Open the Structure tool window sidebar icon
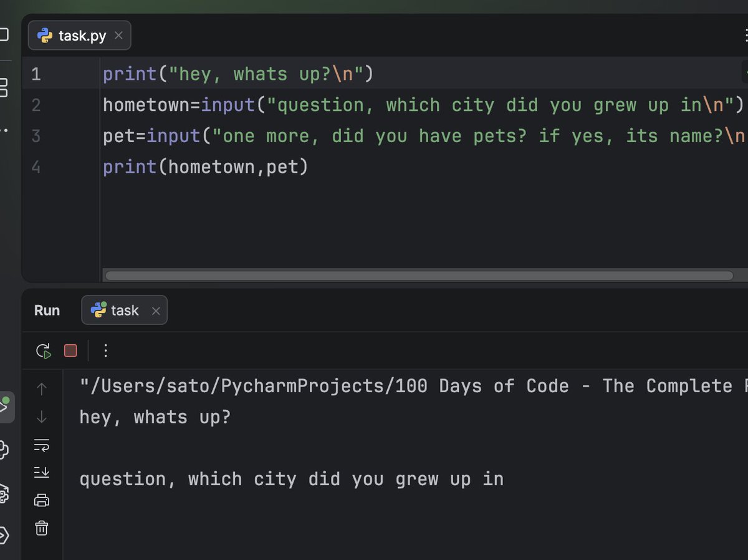Image resolution: width=748 pixels, height=560 pixels. click(3, 87)
